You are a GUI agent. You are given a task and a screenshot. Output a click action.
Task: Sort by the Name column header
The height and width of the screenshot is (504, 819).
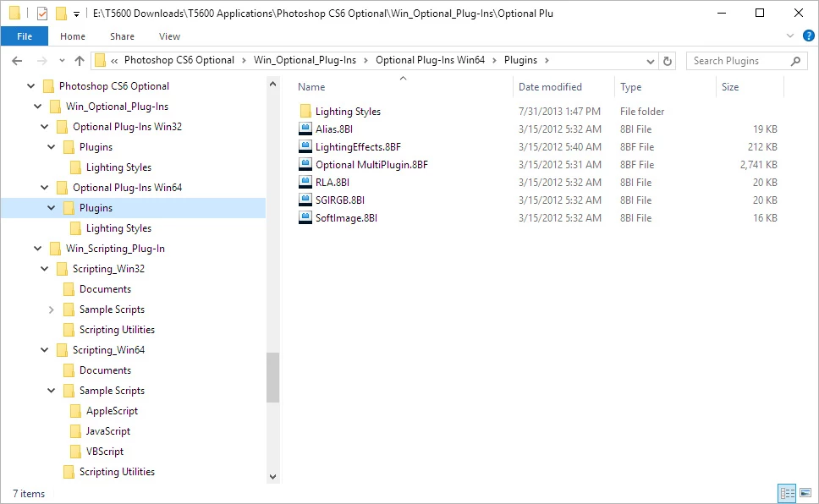[x=312, y=87]
